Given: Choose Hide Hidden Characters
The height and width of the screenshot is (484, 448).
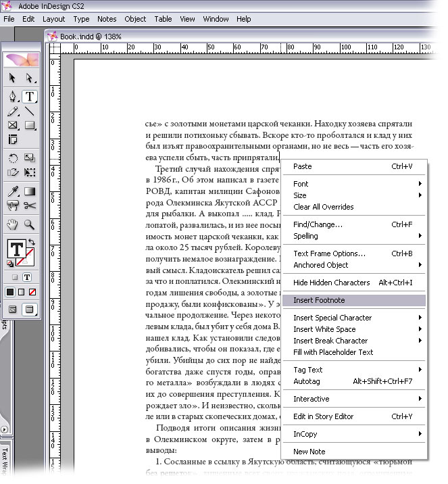Looking at the screenshot, I should click(x=354, y=283).
